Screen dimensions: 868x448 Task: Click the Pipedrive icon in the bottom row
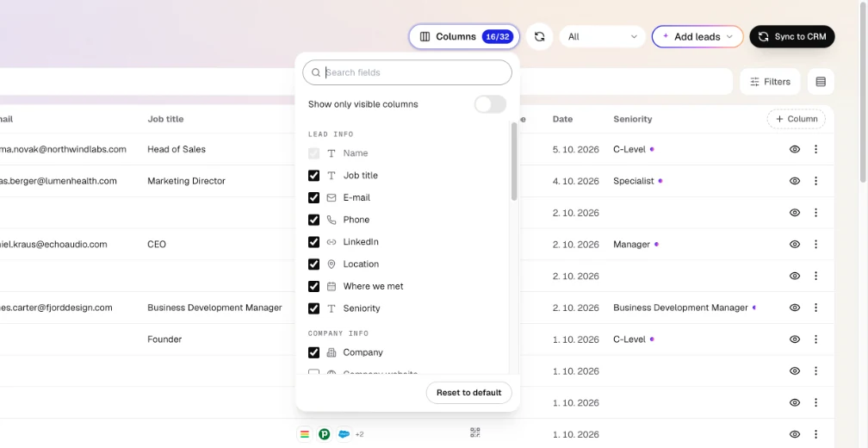324,434
